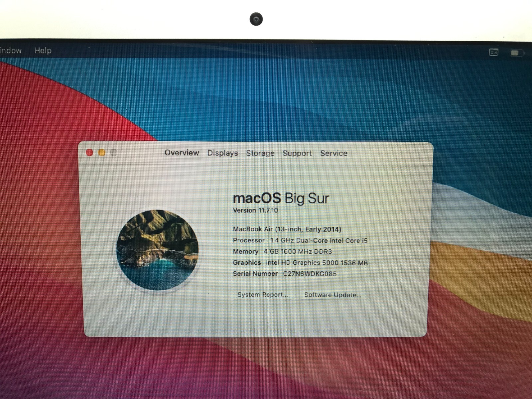Click the macOS Big Sur title
The width and height of the screenshot is (532, 399).
coord(281,199)
